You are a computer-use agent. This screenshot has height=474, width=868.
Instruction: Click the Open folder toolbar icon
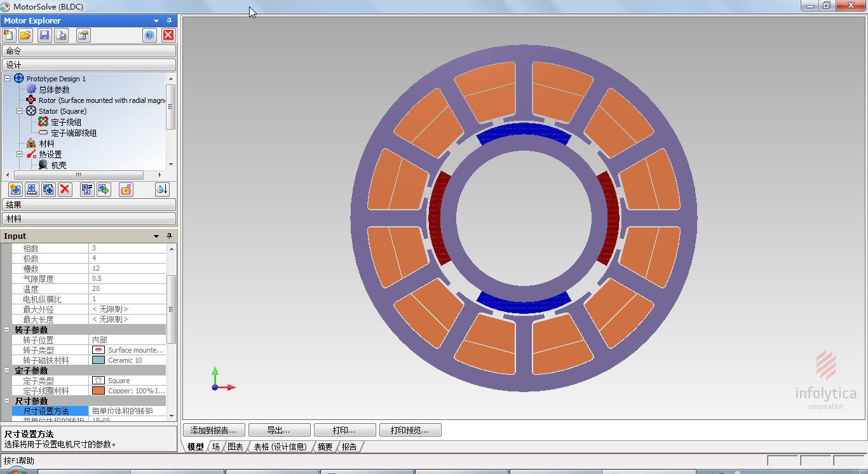coord(25,36)
